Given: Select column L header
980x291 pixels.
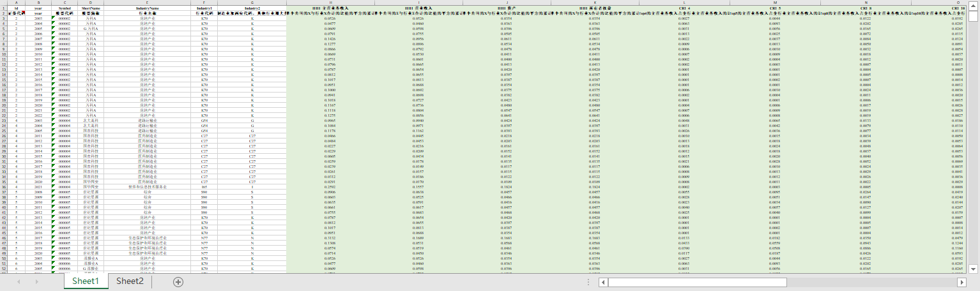Looking at the screenshot, I should coord(683,3).
